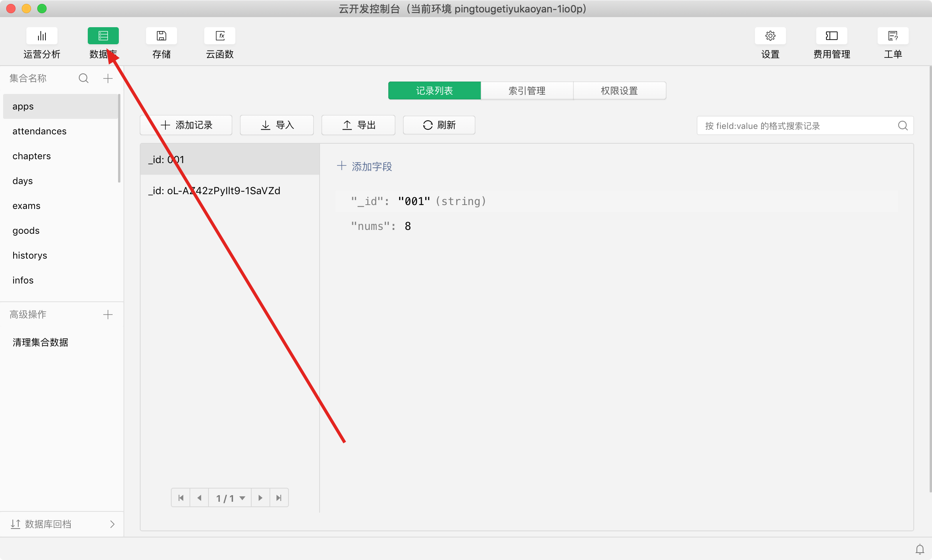Go to the last page of records
This screenshot has width=932, height=560.
pos(279,498)
